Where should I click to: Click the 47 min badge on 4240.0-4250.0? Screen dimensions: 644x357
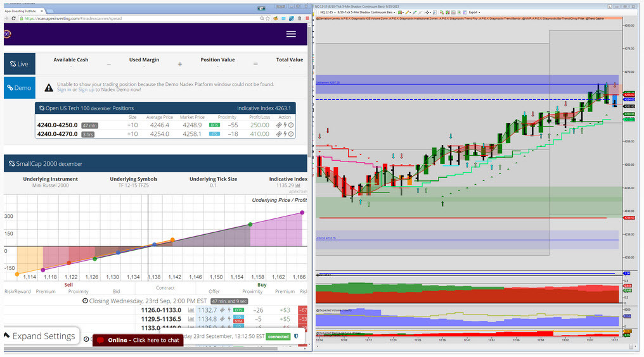point(89,125)
